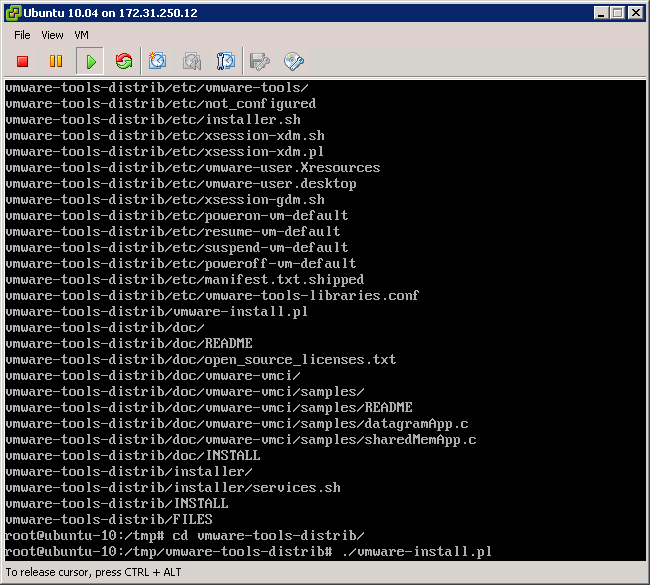Click the etc/xsession-gdm.sh line
This screenshot has height=585, width=650.
click(165, 199)
